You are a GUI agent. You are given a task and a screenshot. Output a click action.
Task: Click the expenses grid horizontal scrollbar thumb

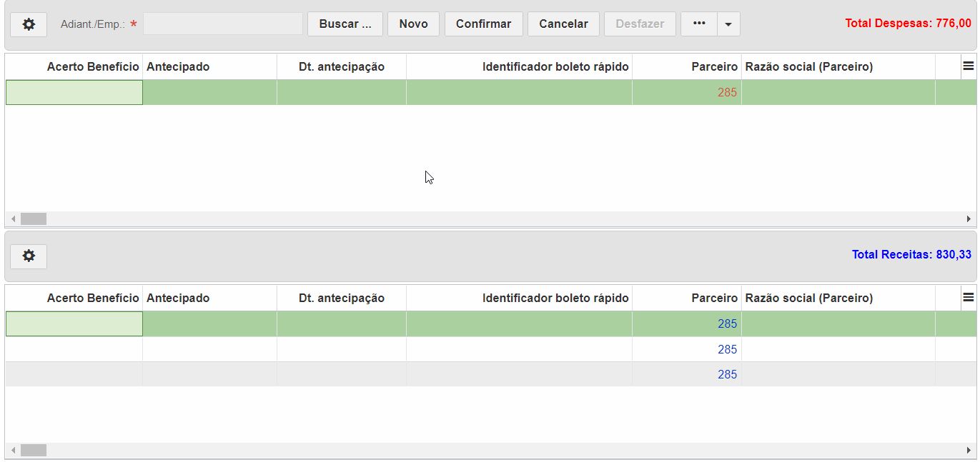pos(34,219)
